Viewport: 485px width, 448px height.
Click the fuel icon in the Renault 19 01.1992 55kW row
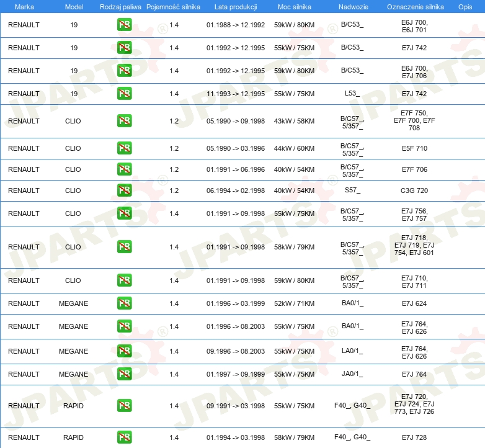124,47
